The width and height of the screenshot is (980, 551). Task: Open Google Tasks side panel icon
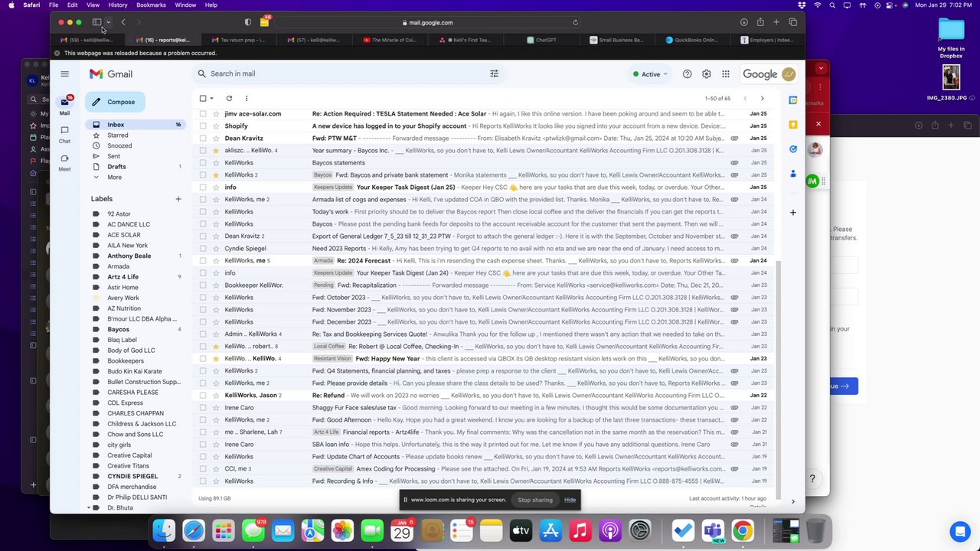pos(792,148)
